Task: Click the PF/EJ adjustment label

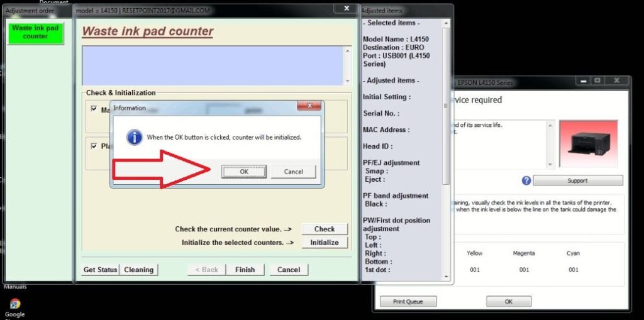Action: pyautogui.click(x=391, y=163)
